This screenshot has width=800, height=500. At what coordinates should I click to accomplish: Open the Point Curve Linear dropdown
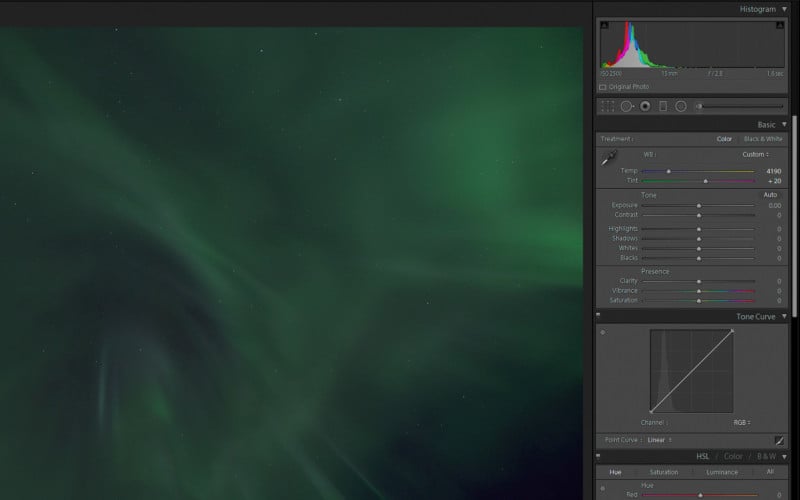(x=657, y=440)
